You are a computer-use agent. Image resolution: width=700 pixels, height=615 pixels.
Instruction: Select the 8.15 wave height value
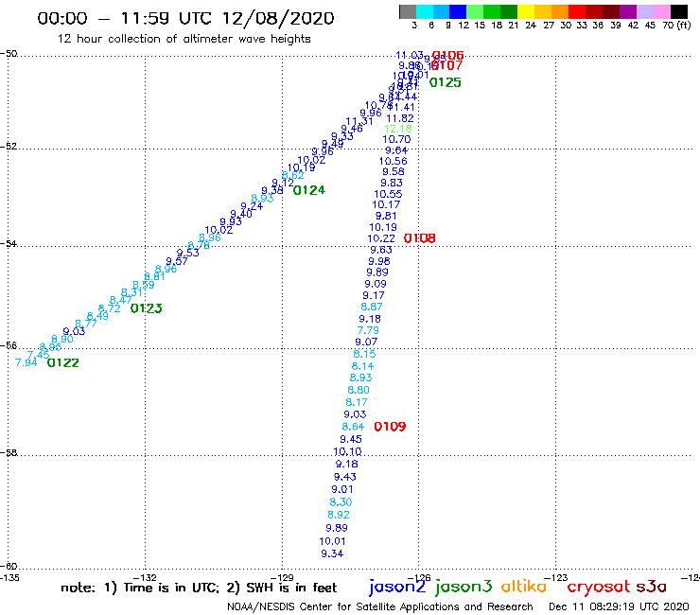[364, 354]
